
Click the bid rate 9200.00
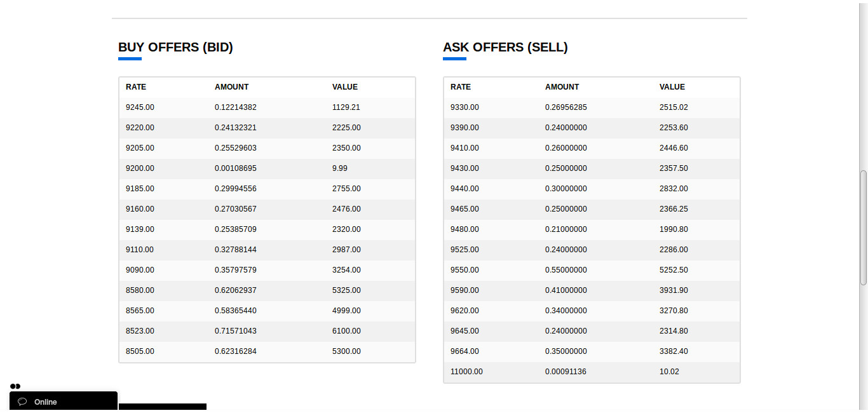coord(140,168)
